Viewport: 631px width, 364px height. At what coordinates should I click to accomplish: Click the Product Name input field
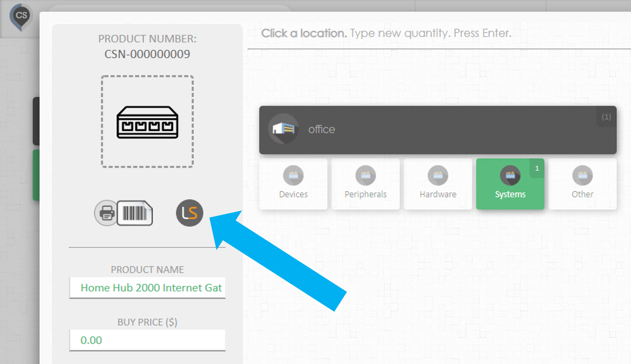coord(147,288)
